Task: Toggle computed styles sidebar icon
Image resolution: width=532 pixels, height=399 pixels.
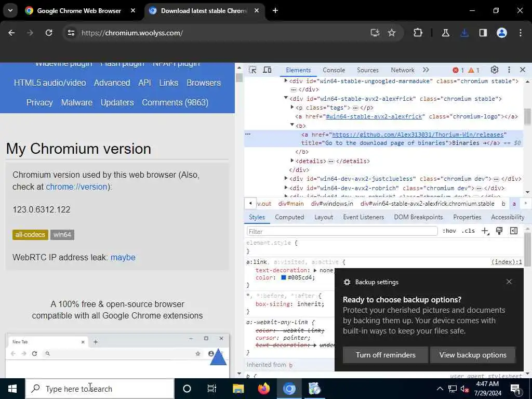Action: 514,231
